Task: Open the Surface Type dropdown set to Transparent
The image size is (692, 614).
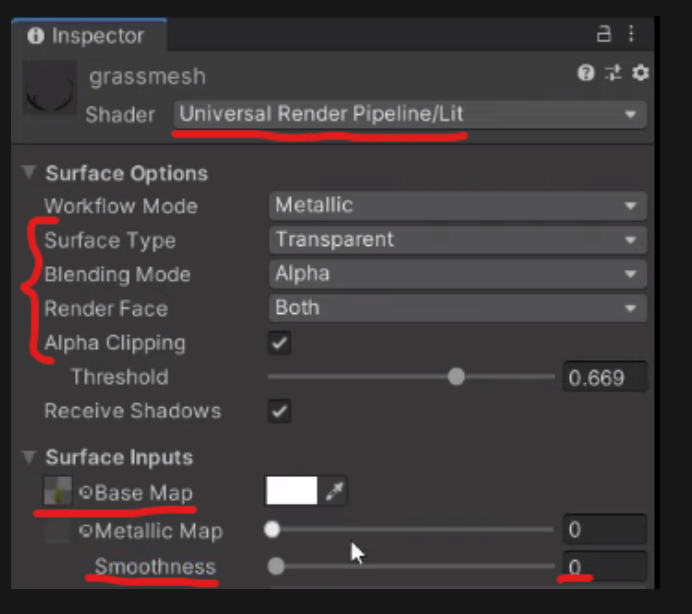Action: pyautogui.click(x=458, y=240)
